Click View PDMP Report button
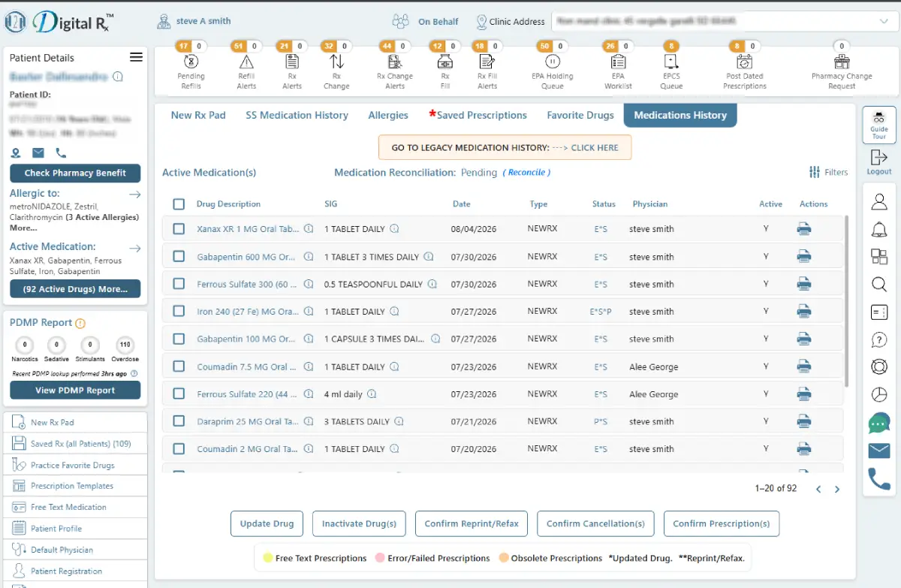This screenshot has height=588, width=901. click(x=75, y=390)
